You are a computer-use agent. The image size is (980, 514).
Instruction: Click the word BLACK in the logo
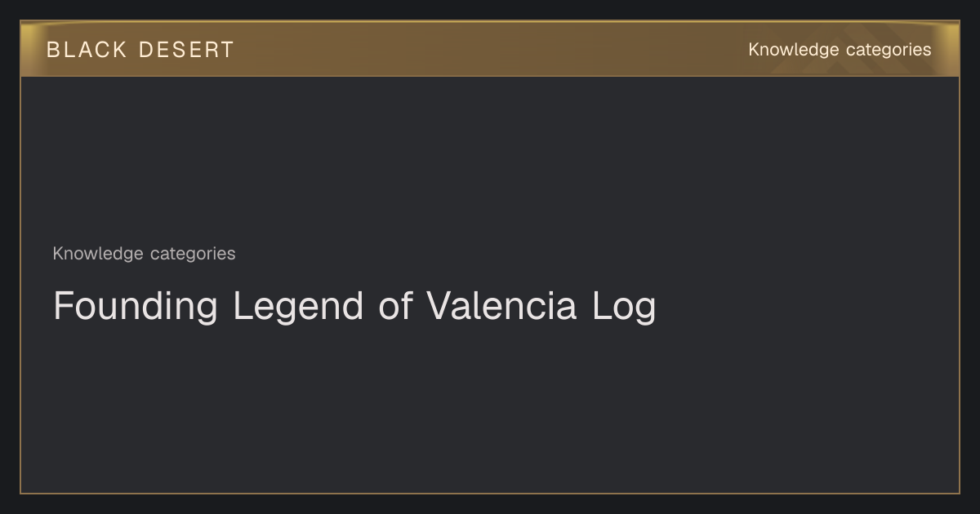87,50
